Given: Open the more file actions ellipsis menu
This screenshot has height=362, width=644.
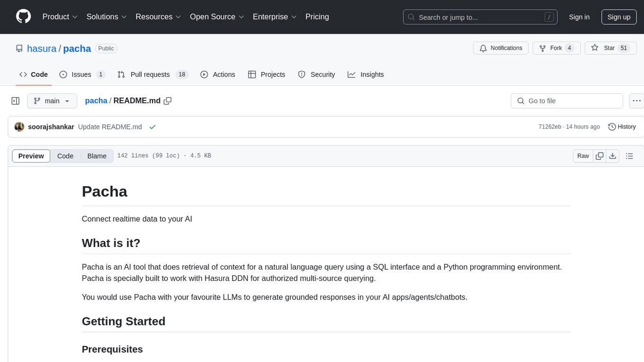Looking at the screenshot, I should (636, 101).
